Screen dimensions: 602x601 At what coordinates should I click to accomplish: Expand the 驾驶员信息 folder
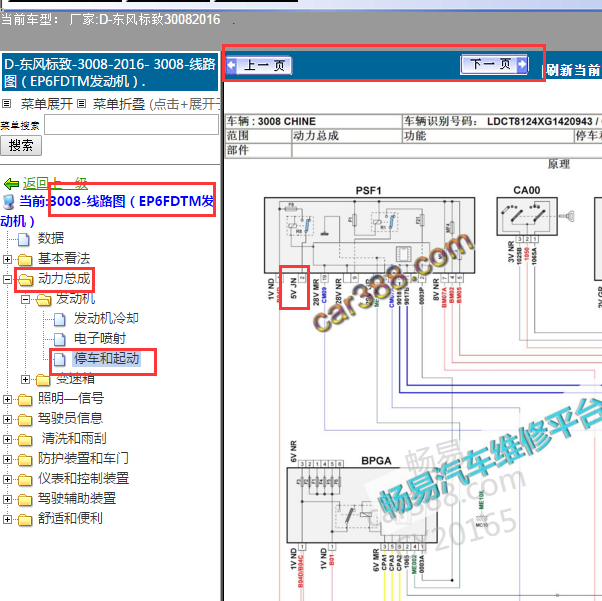[7, 419]
